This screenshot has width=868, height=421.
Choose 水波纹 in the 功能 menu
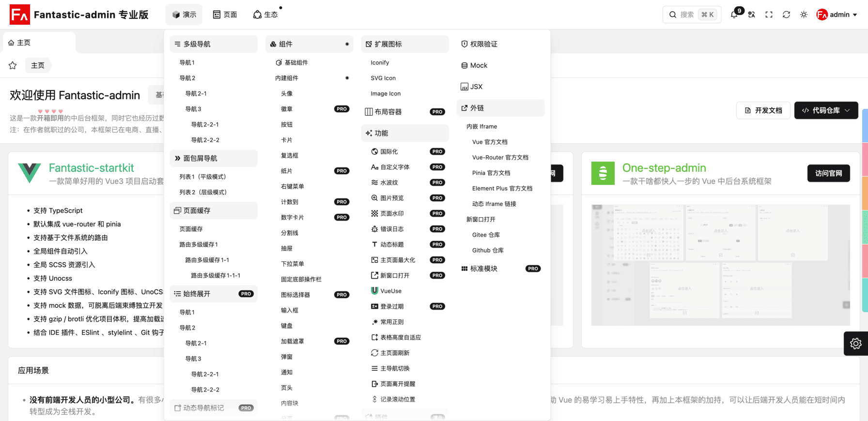389,182
